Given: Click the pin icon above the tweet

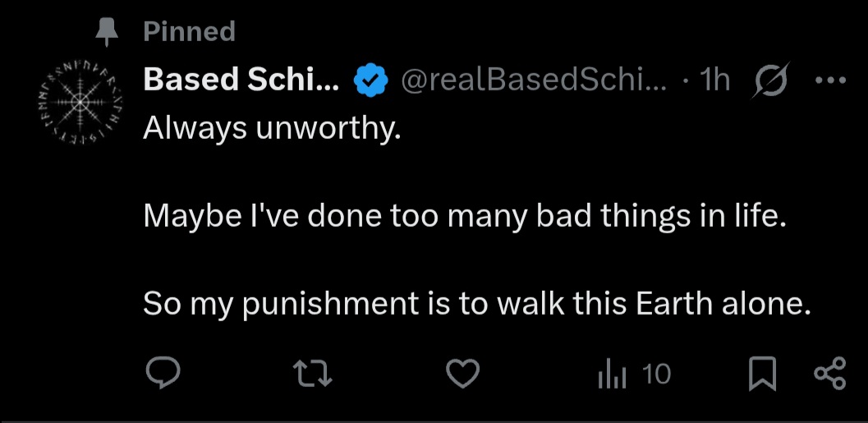Looking at the screenshot, I should (x=107, y=32).
